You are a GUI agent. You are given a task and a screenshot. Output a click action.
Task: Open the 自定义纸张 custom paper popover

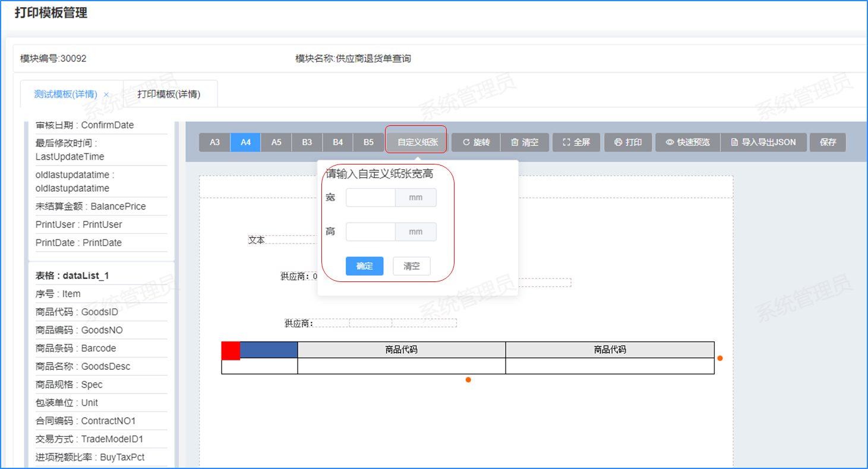pyautogui.click(x=418, y=142)
